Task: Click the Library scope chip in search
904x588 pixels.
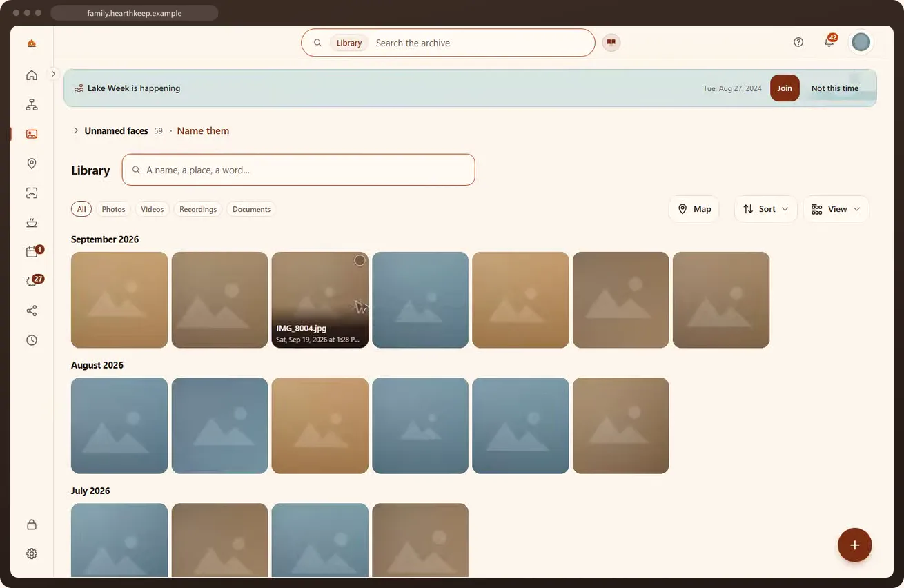Action: [x=348, y=43]
